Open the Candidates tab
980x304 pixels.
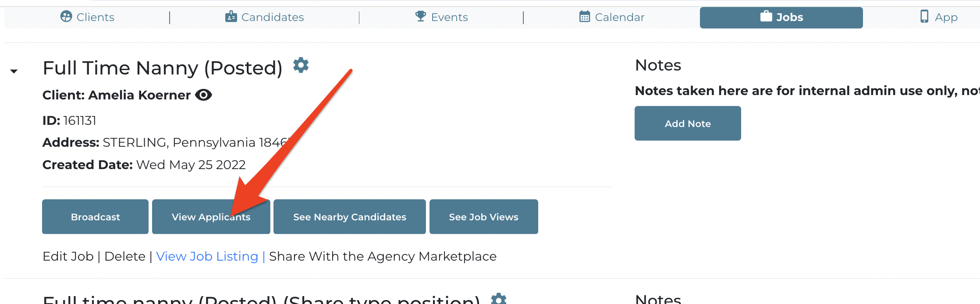tap(264, 17)
